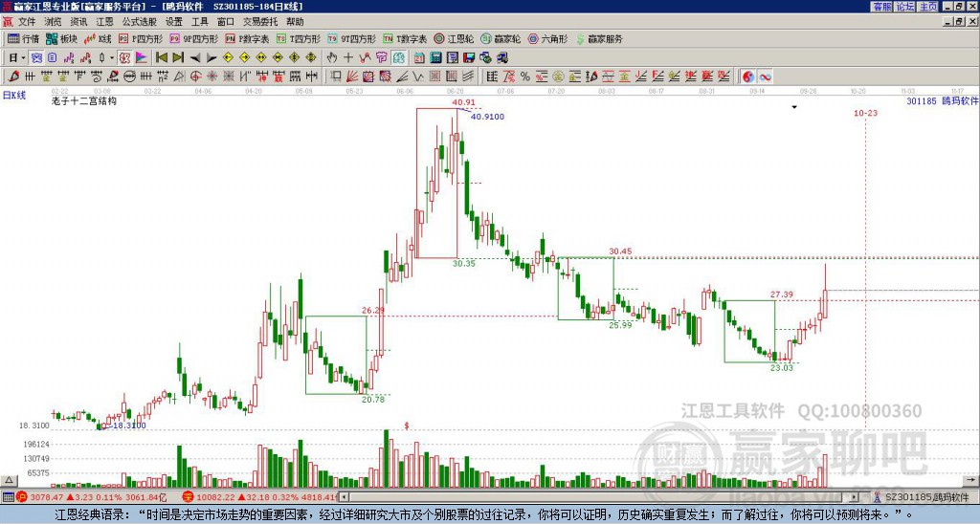This screenshot has width=980, height=524.
Task: Click the 301185 鸥玛软件 stock title
Action: [x=943, y=100]
